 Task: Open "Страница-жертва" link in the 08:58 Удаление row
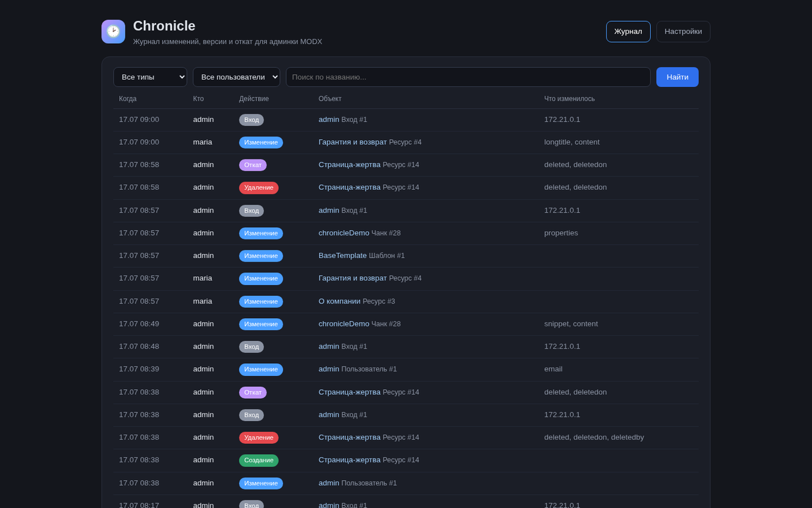click(350, 187)
